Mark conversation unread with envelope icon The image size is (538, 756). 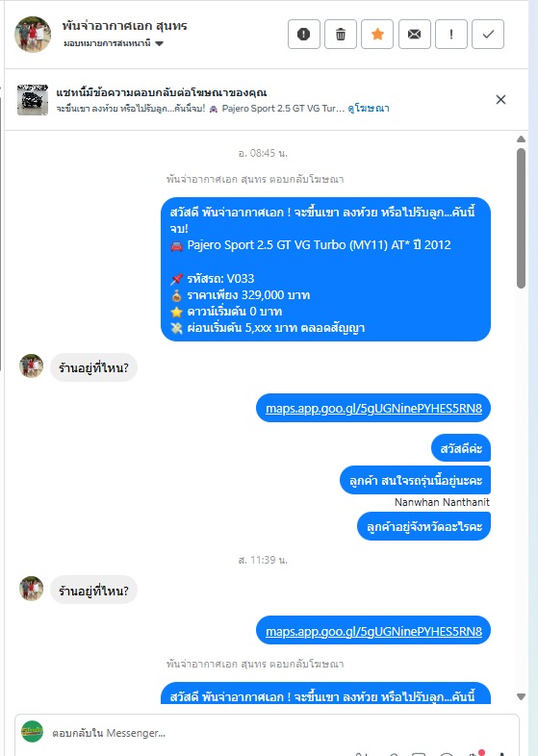click(x=415, y=35)
